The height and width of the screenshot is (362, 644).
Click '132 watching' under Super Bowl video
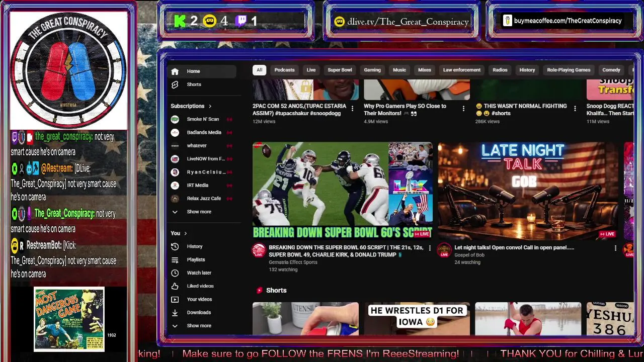pos(283,269)
